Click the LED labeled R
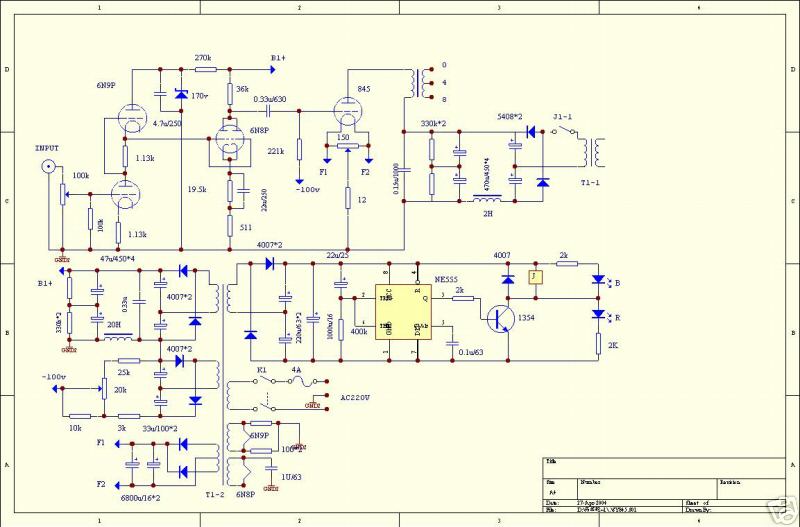800x527 pixels. click(599, 314)
